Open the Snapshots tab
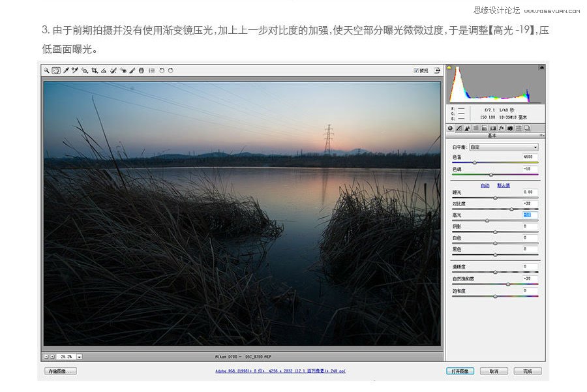The height and width of the screenshot is (392, 587). [527, 128]
